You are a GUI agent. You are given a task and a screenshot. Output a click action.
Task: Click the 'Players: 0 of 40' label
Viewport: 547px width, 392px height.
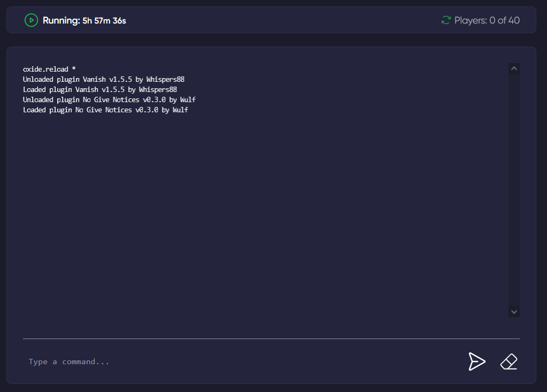pyautogui.click(x=487, y=20)
